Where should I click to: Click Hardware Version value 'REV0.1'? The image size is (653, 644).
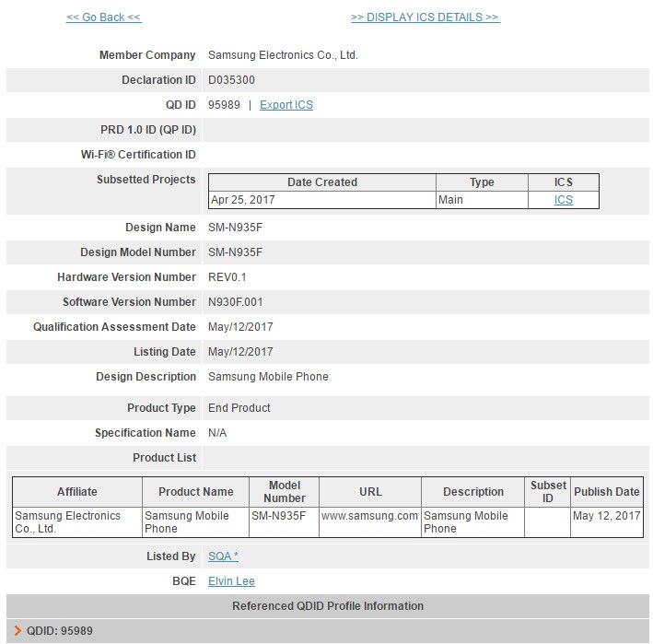point(227,277)
